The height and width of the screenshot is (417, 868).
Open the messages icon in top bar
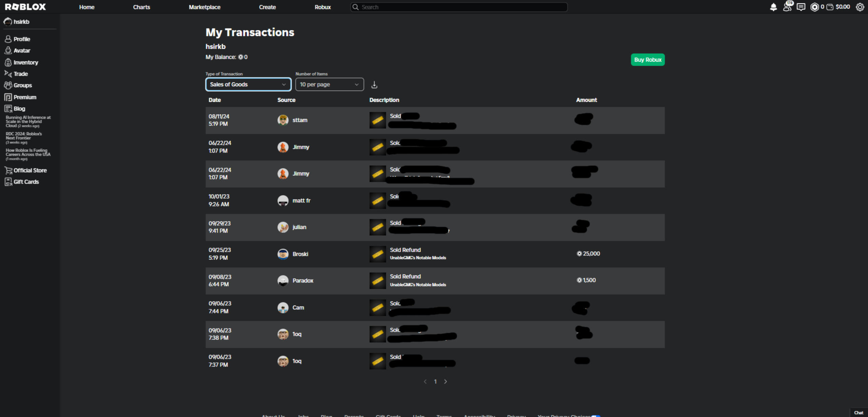[801, 7]
